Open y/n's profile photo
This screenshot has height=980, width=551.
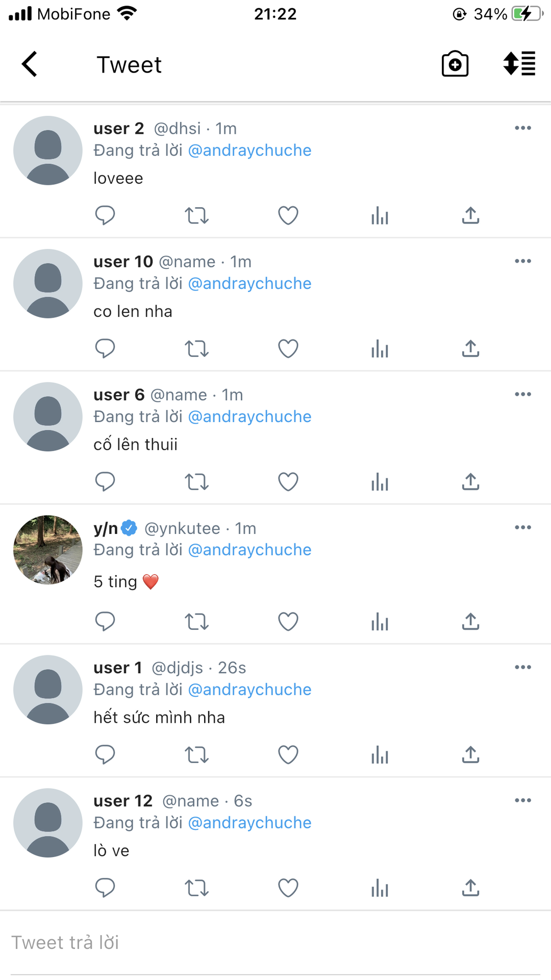48,550
